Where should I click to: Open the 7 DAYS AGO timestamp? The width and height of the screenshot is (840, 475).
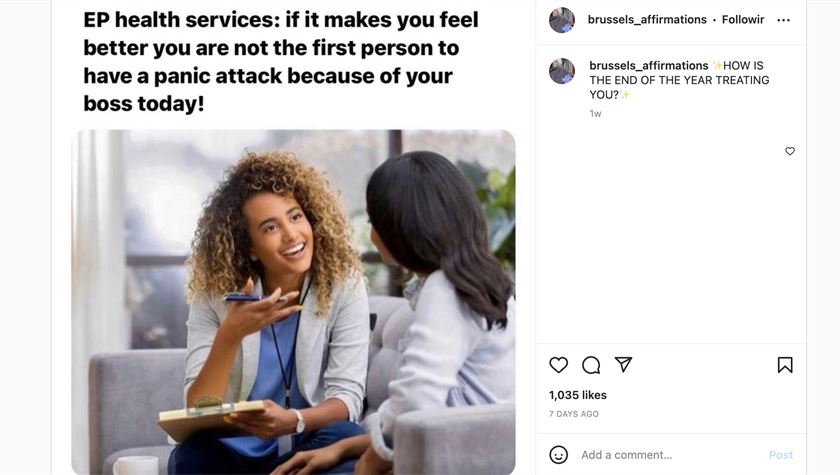(574, 414)
